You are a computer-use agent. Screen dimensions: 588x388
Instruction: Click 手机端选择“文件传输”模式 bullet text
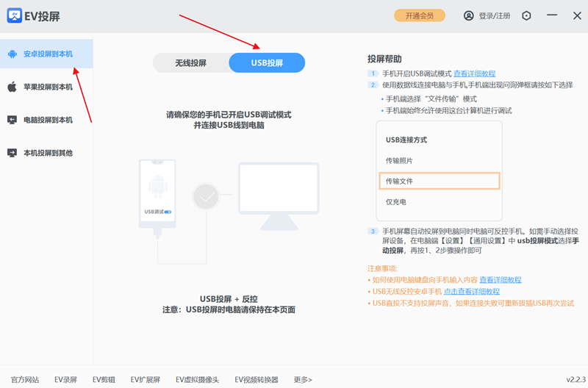pos(431,99)
